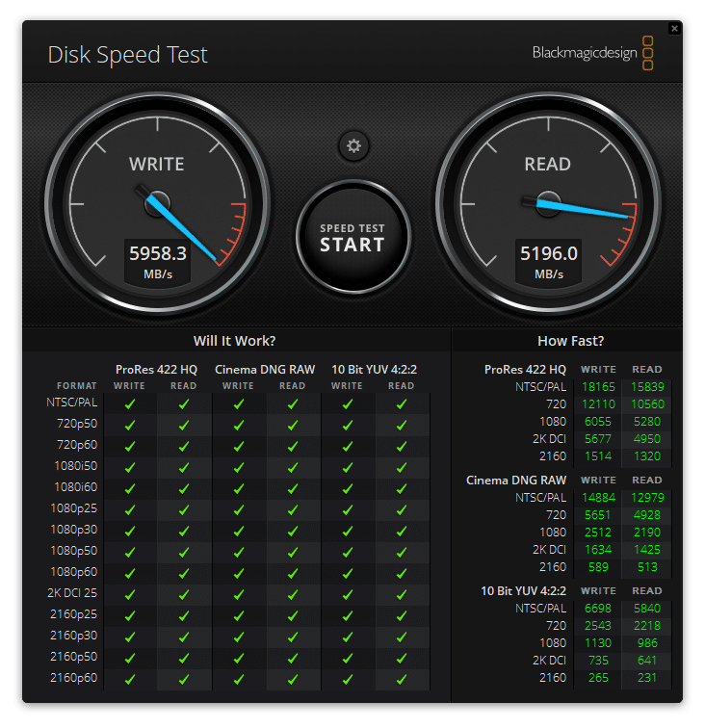This screenshot has height=728, width=705.
Task: Click 2160p60 10 Bit YUV read checkmark
Action: [x=402, y=679]
